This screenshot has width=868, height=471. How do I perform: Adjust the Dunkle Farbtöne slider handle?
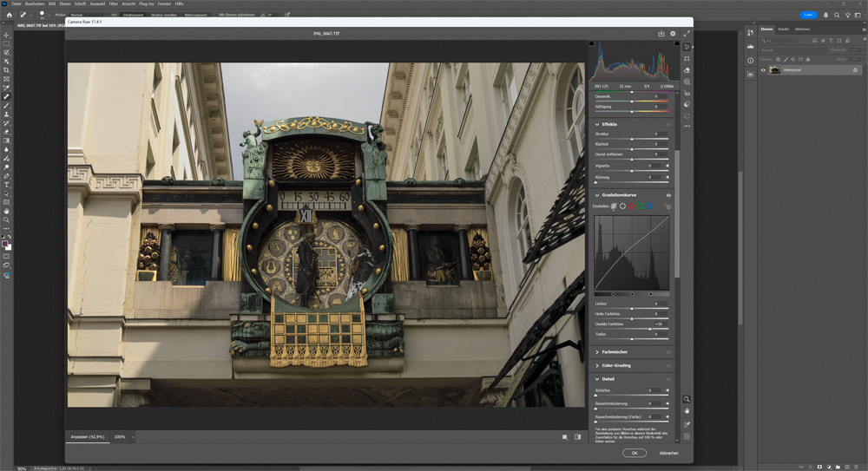point(650,329)
